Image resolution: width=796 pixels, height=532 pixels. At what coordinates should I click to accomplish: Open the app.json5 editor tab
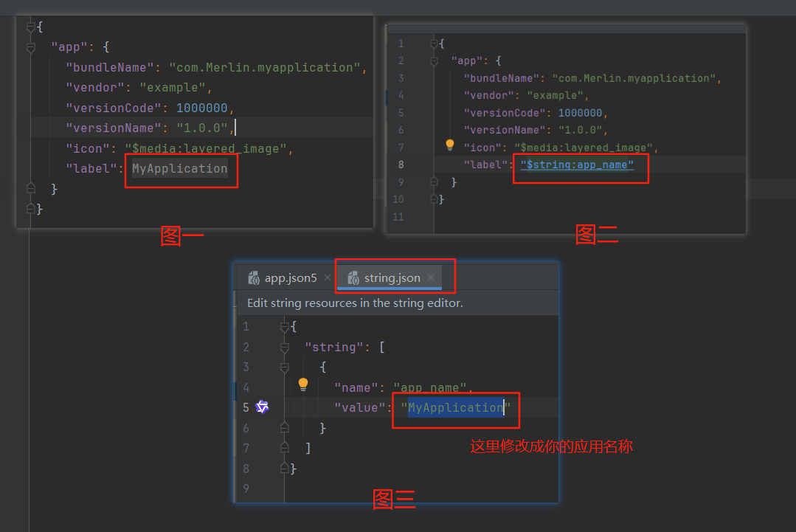pyautogui.click(x=290, y=277)
